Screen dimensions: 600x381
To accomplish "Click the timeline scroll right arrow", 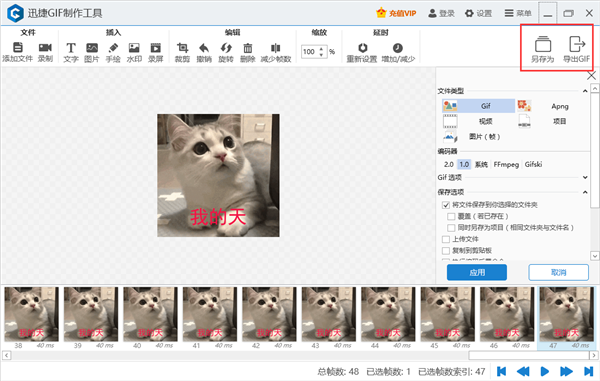I will tap(593, 355).
